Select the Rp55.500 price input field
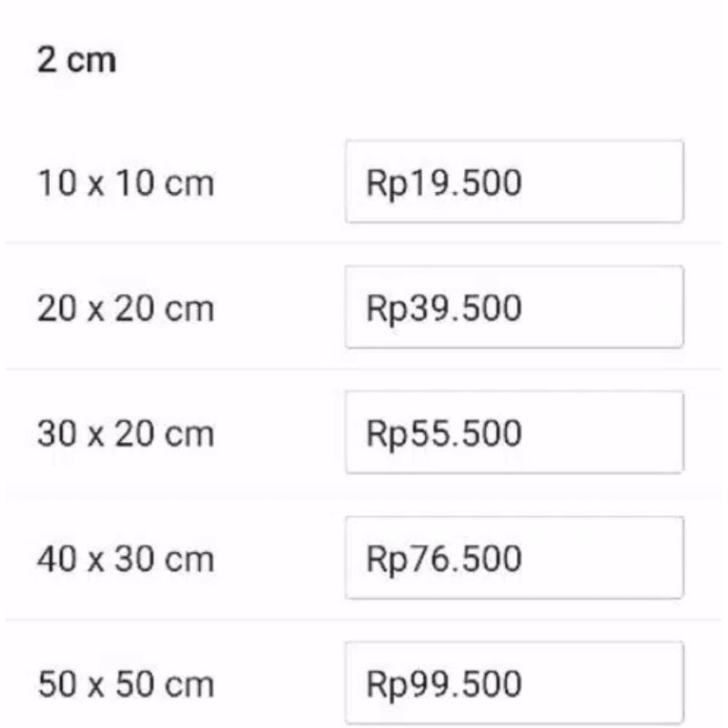The width and height of the screenshot is (728, 728). pos(513,433)
